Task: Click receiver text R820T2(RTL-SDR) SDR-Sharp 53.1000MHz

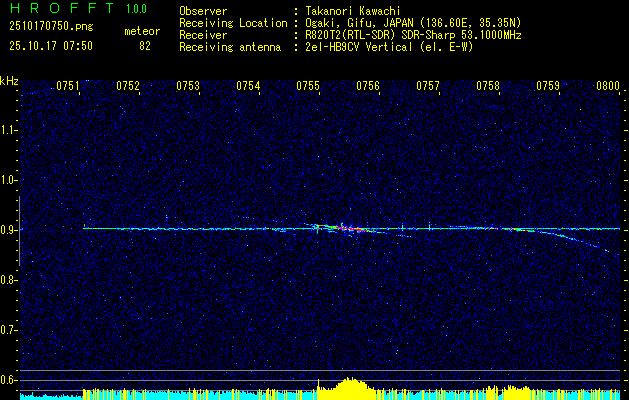Action: [x=413, y=35]
